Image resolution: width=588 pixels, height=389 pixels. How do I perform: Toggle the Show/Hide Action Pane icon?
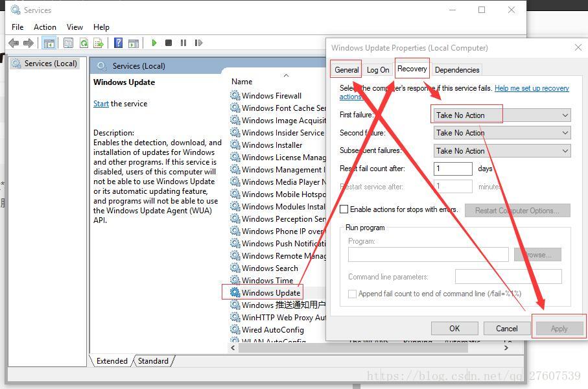click(x=134, y=43)
